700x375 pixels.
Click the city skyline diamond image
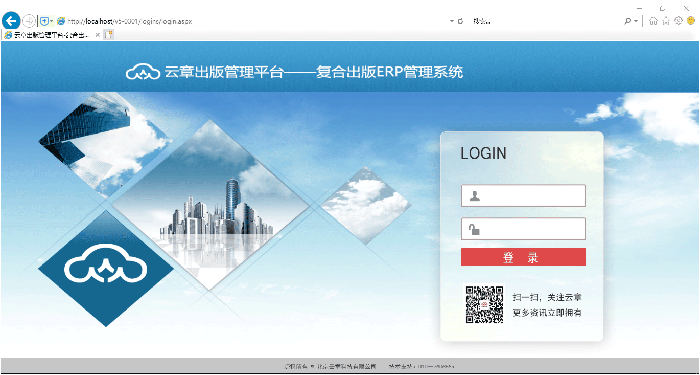pos(209,205)
